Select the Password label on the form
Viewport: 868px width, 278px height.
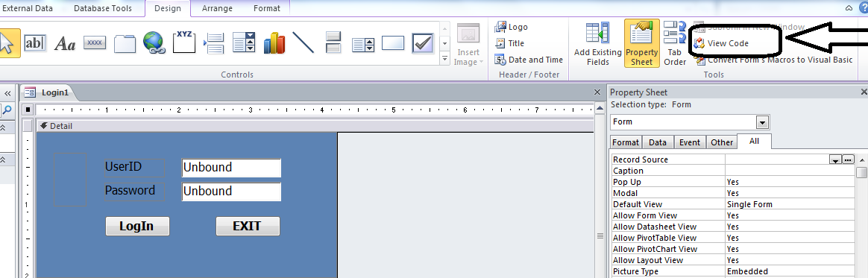tap(134, 191)
